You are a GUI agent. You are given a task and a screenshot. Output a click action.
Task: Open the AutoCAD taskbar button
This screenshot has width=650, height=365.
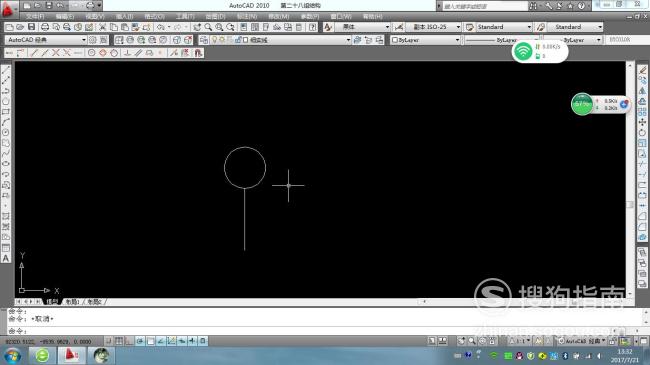[x=71, y=355]
